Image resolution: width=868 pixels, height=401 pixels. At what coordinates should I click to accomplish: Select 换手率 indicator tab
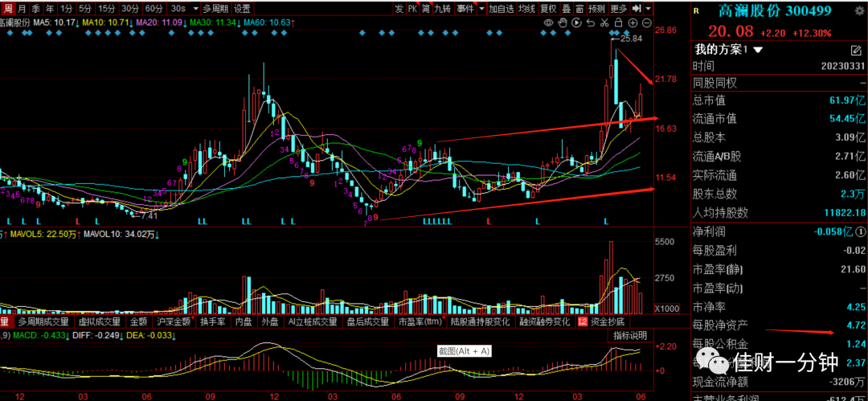click(212, 321)
